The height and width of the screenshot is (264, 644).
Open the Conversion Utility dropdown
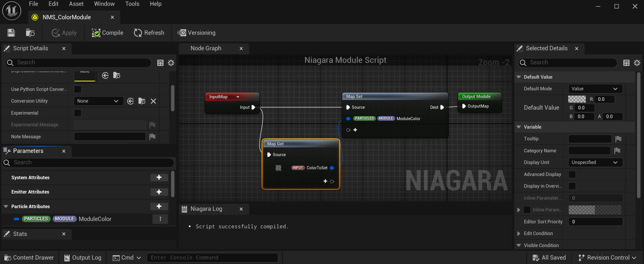[x=99, y=101]
